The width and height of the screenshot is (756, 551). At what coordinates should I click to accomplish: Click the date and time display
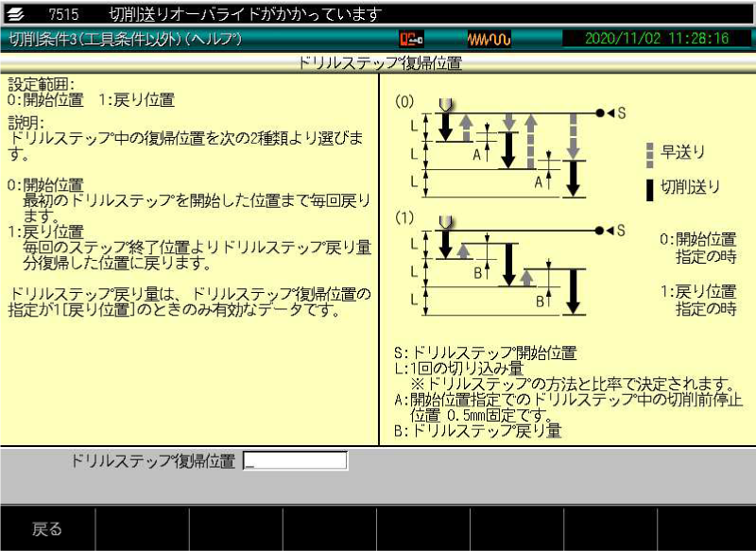(657, 39)
